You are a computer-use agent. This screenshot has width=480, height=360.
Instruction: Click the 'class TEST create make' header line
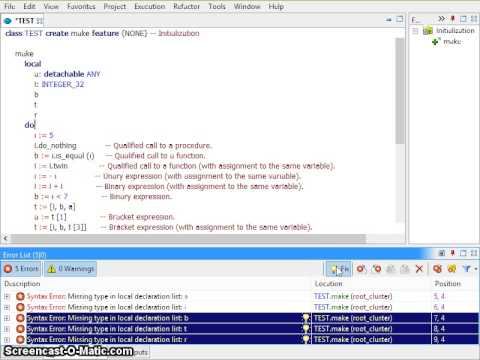coord(102,33)
